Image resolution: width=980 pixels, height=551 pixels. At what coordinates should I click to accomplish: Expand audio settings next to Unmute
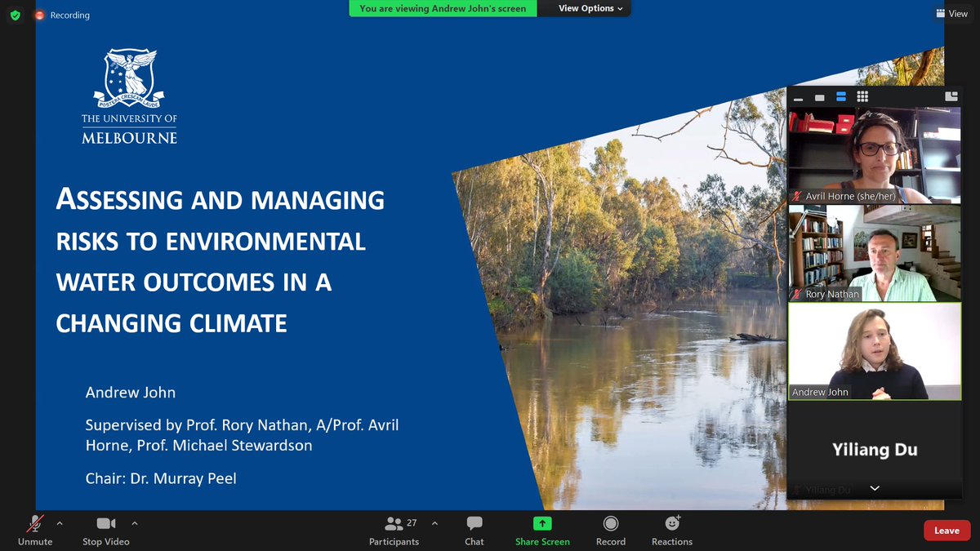tap(60, 523)
